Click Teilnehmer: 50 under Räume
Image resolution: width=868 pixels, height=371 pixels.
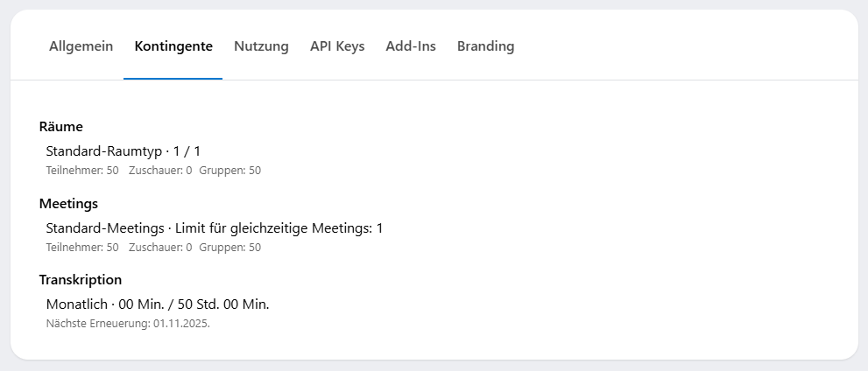(x=81, y=171)
